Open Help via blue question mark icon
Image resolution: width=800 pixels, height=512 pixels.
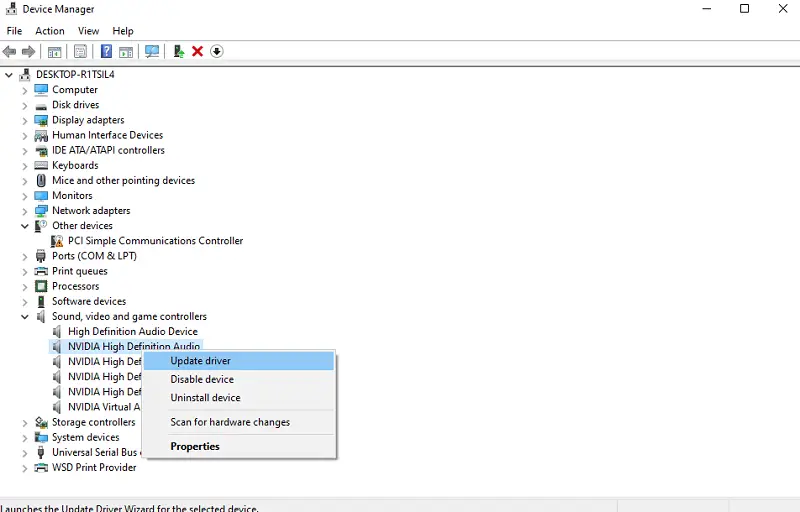[x=106, y=52]
